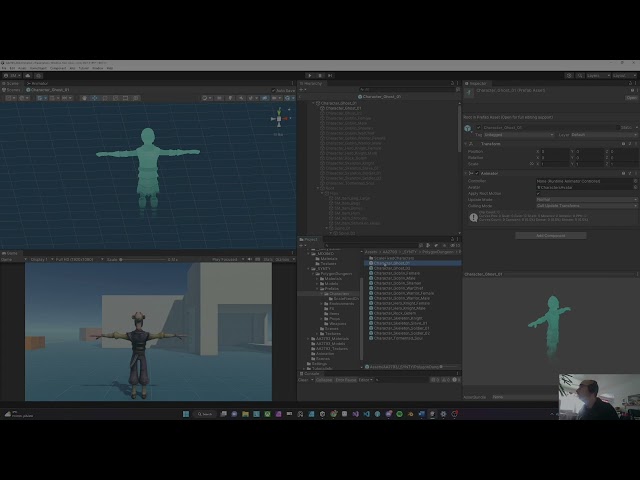Toggle hidden packages eye icon in Project
Viewport: 640px width, 480px height.
click(x=453, y=245)
